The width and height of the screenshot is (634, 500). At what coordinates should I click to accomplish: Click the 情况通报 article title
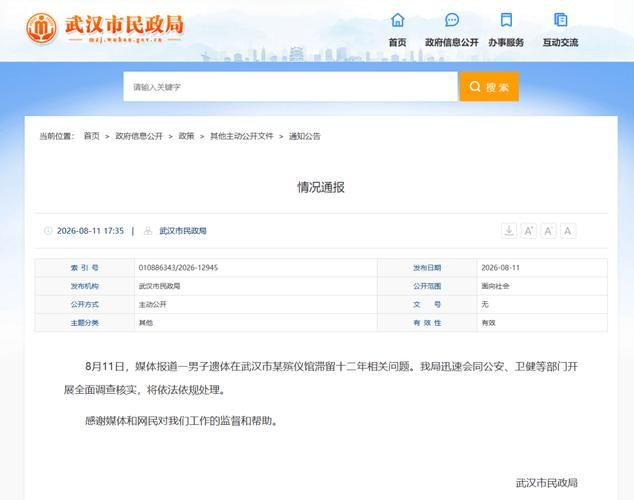point(321,187)
